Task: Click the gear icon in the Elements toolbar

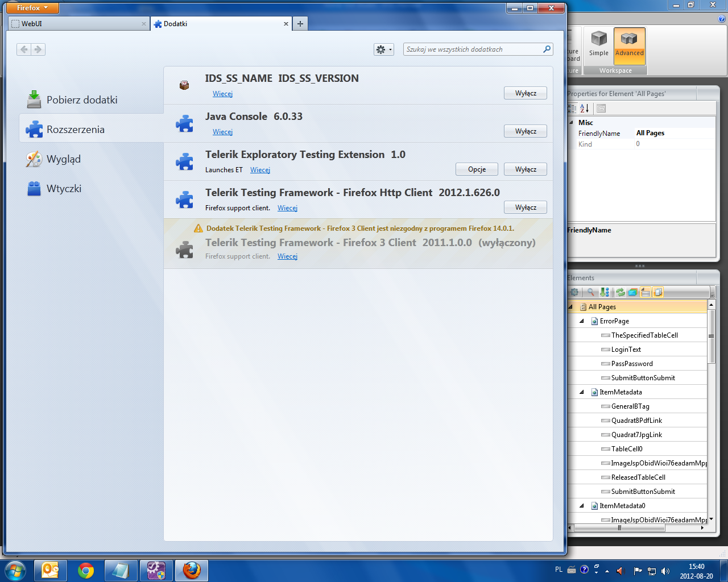Action: tap(574, 292)
